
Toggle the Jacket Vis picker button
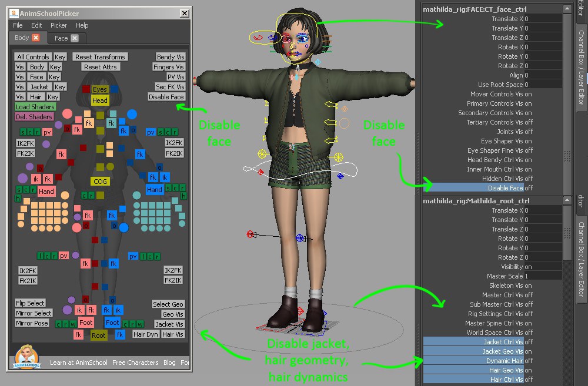click(x=169, y=324)
